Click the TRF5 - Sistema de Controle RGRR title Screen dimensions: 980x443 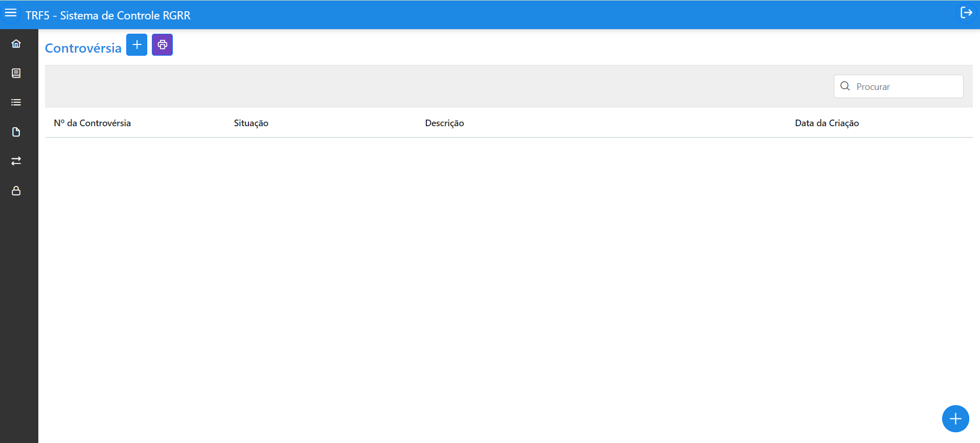pos(108,15)
